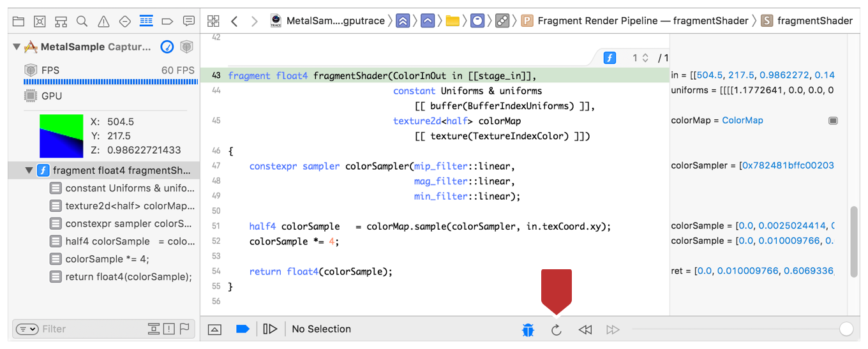
Task: Select 'return float4(colorSample);' navigator row
Action: [x=104, y=277]
